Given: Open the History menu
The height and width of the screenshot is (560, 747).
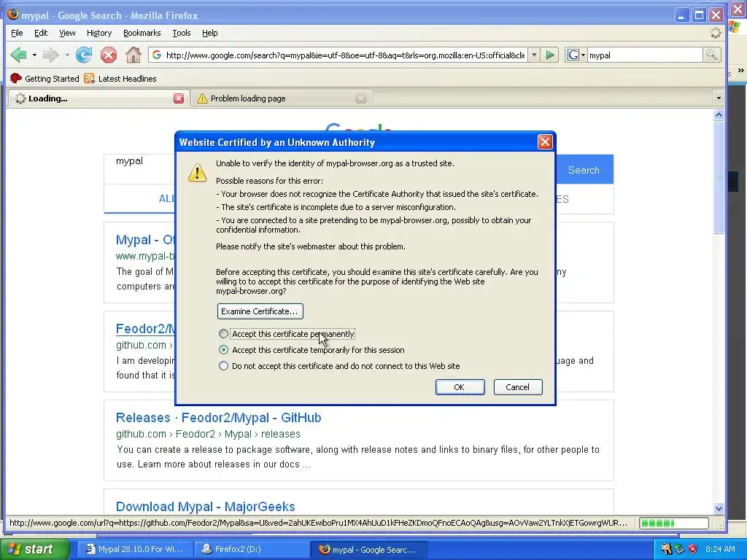Looking at the screenshot, I should click(x=99, y=33).
